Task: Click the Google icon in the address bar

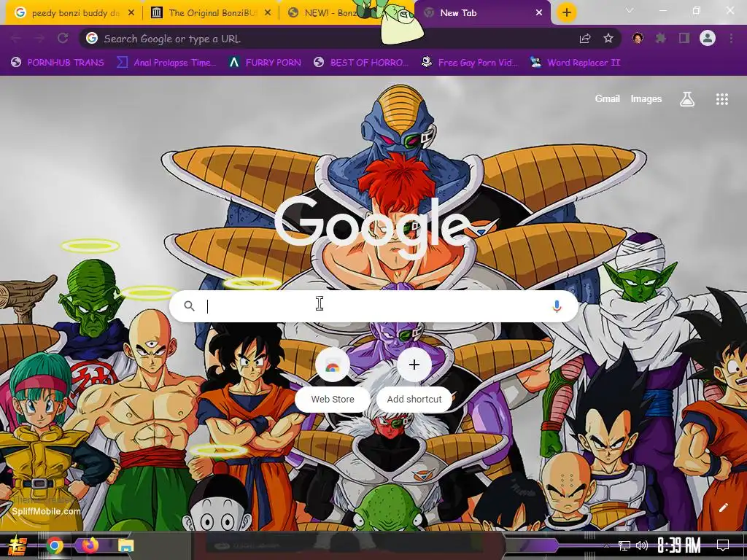Action: pos(92,38)
